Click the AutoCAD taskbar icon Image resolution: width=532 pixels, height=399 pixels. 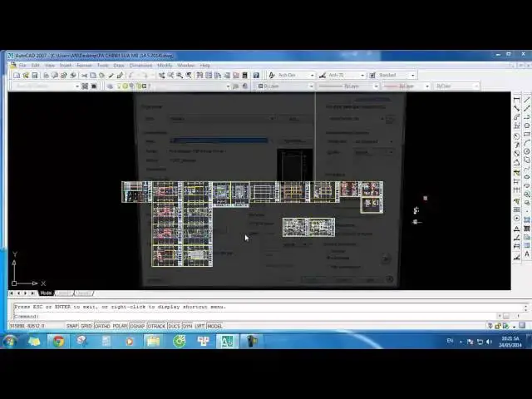[x=227, y=341]
